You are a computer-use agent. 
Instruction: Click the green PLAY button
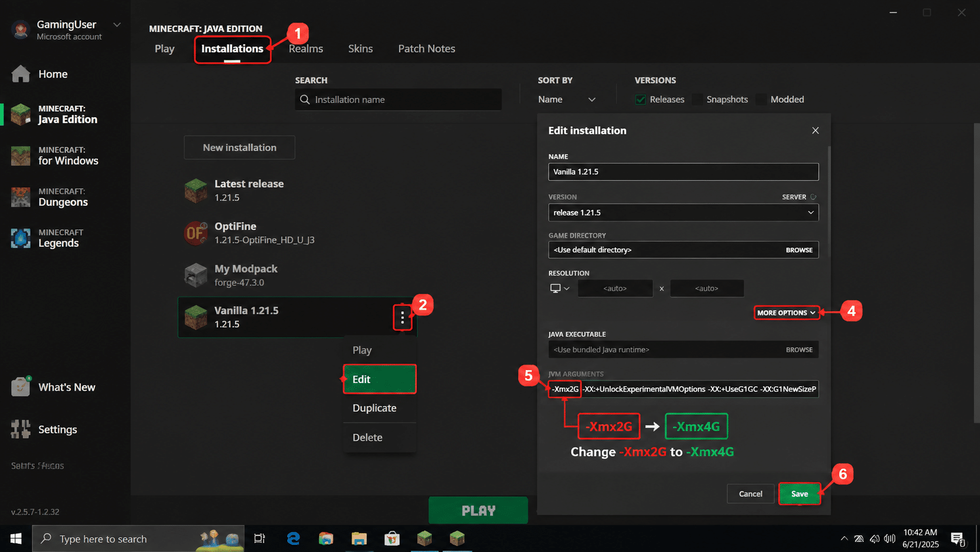(x=478, y=510)
